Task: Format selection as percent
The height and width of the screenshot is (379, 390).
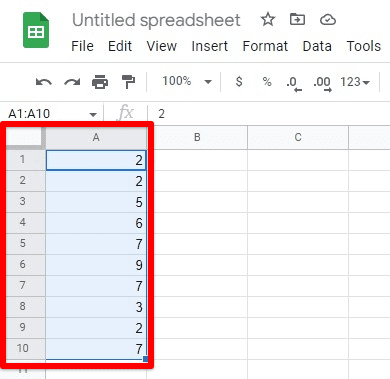Action: (267, 82)
